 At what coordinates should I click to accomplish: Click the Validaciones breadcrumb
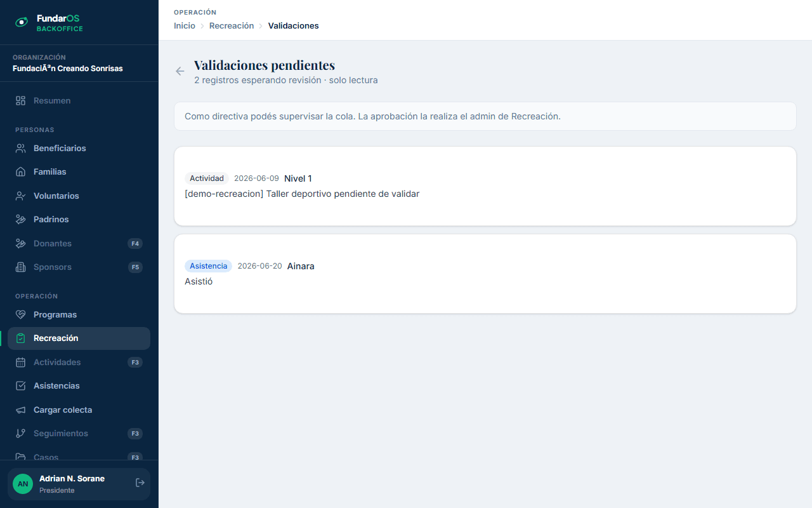[293, 26]
